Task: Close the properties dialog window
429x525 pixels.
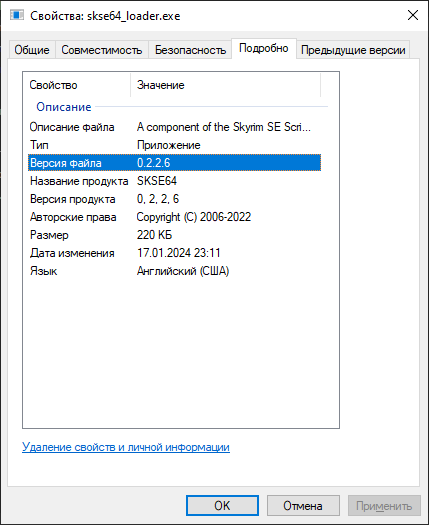Action: point(413,15)
